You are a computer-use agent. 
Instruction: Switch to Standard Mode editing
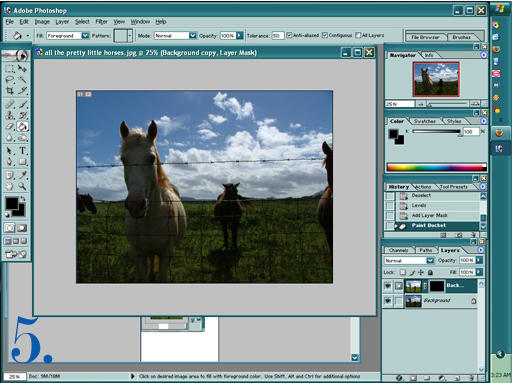[x=10, y=228]
